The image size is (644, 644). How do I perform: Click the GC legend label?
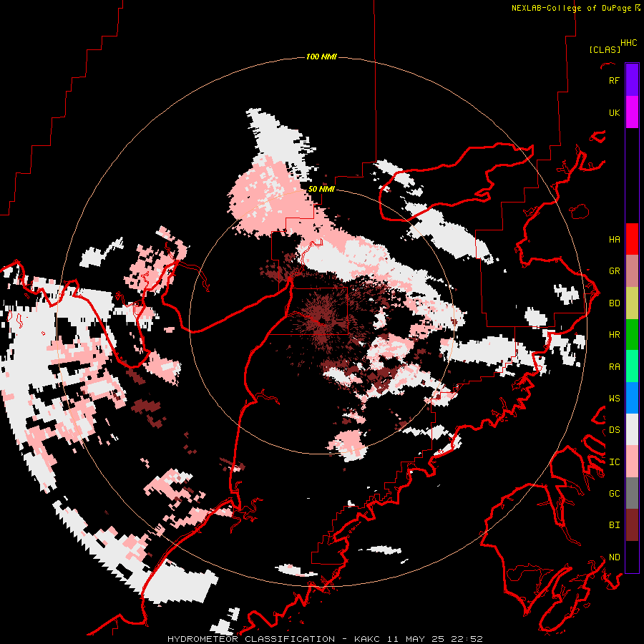tap(614, 494)
